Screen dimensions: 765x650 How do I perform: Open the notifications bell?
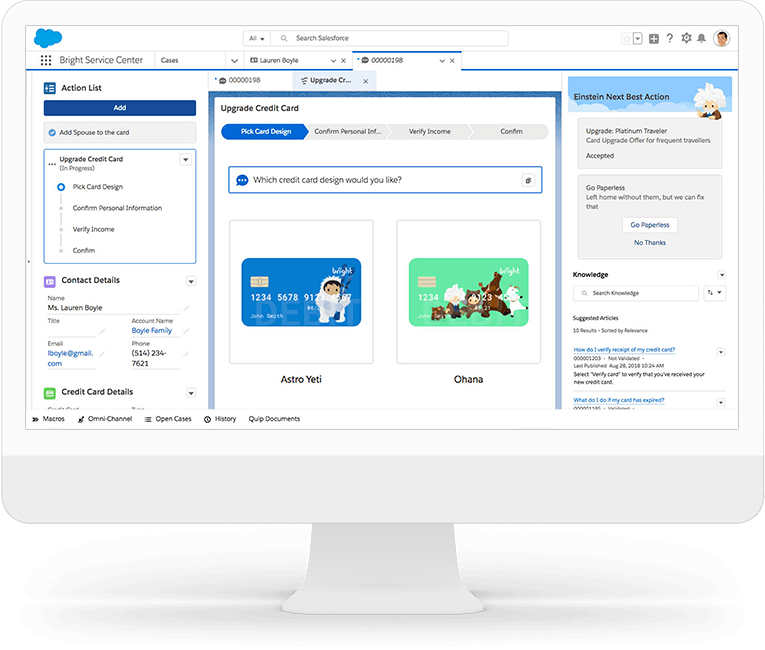[701, 38]
